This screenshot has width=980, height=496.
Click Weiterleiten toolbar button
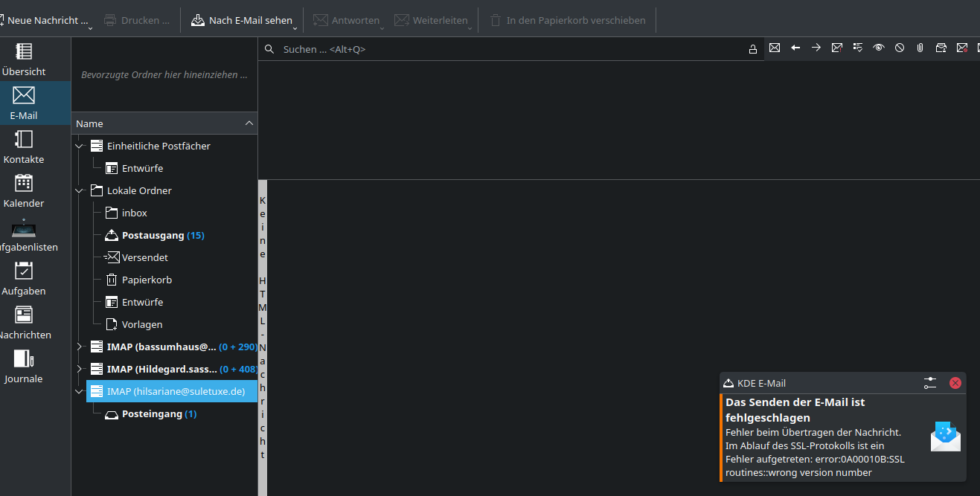pyautogui.click(x=430, y=20)
